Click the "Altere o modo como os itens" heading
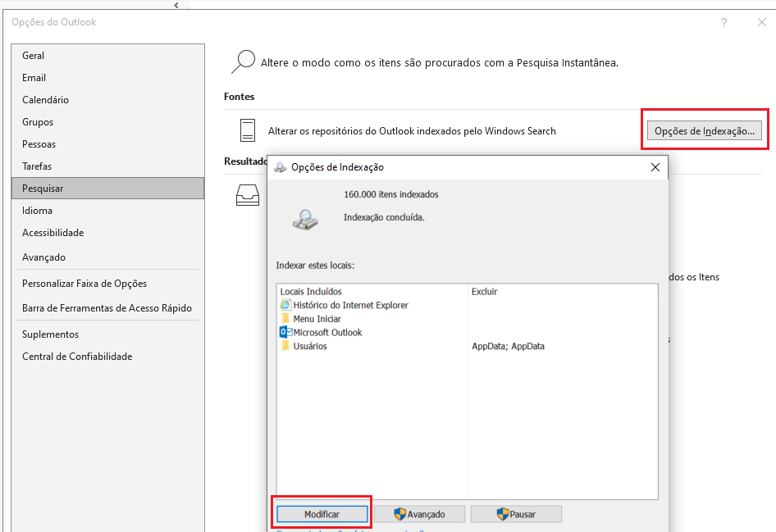 tap(440, 63)
